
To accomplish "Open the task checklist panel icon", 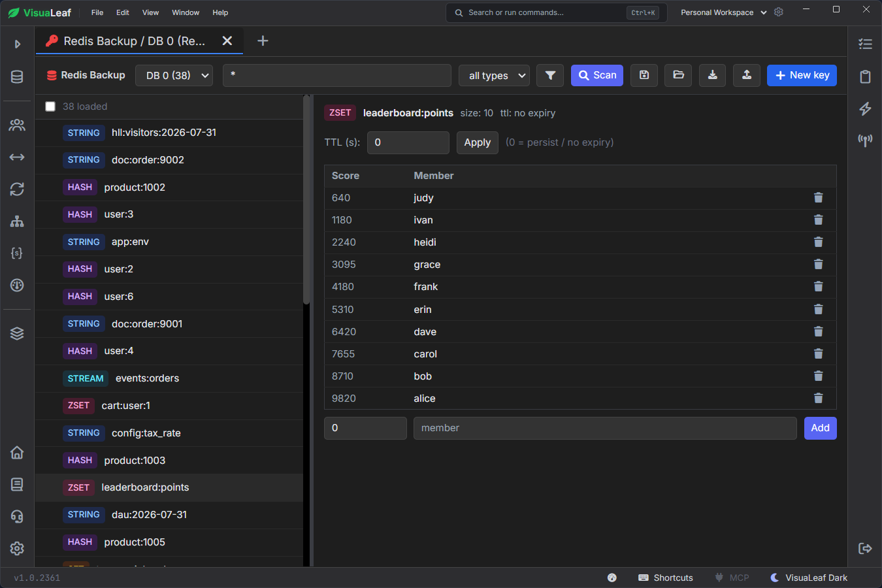I will [x=865, y=44].
